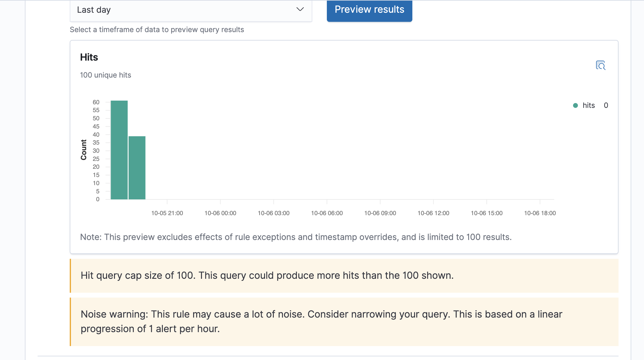Open the inspect icon in Hits panel
The image size is (644, 360).
point(600,65)
